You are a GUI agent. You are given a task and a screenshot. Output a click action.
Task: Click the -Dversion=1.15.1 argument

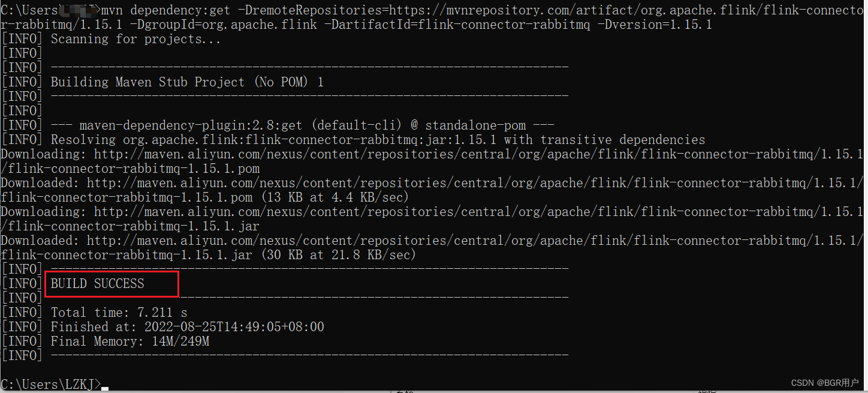click(655, 25)
